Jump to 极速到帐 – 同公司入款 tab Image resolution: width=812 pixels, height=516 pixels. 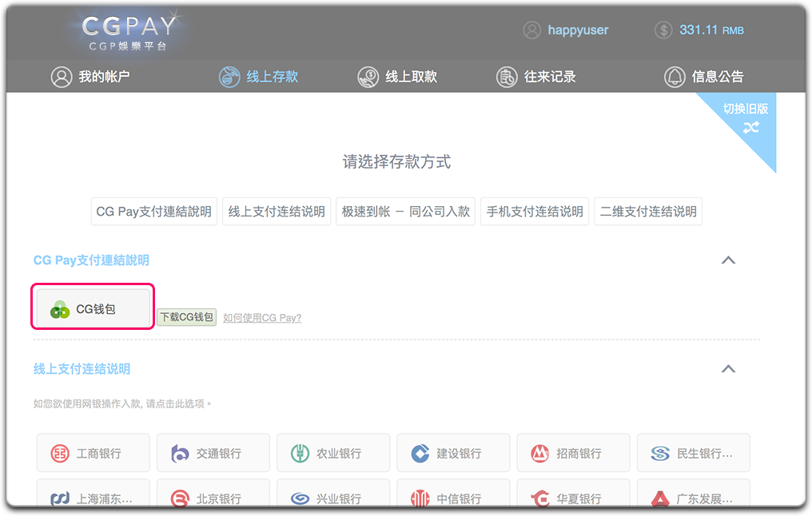[x=405, y=212]
